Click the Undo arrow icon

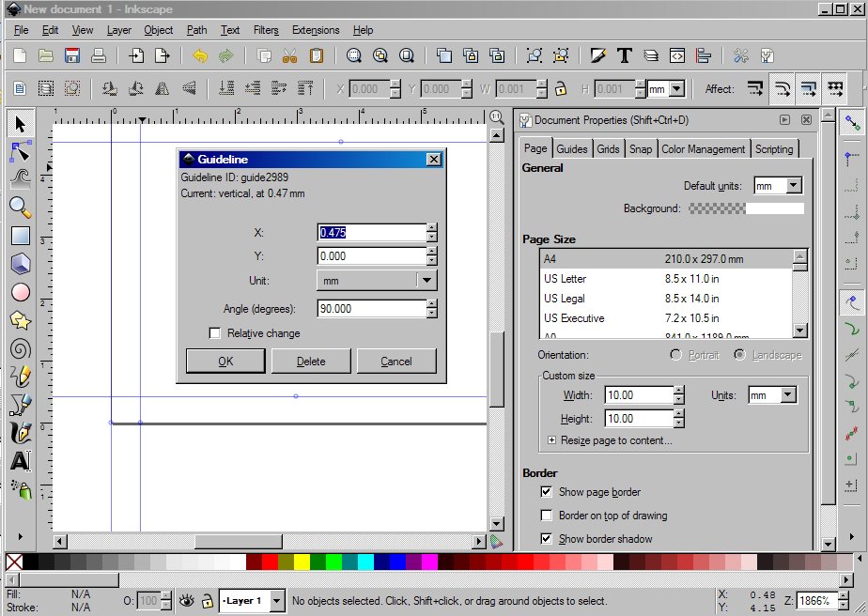point(200,55)
